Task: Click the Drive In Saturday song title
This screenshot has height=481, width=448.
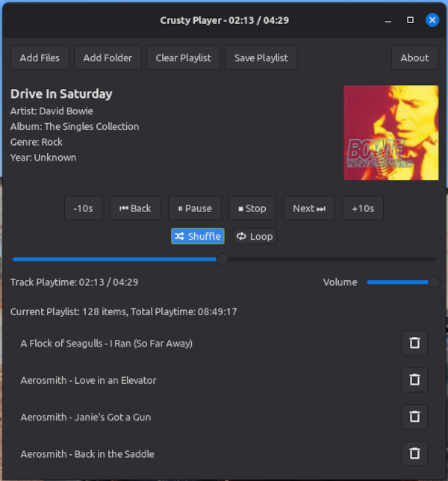Action: coord(61,94)
